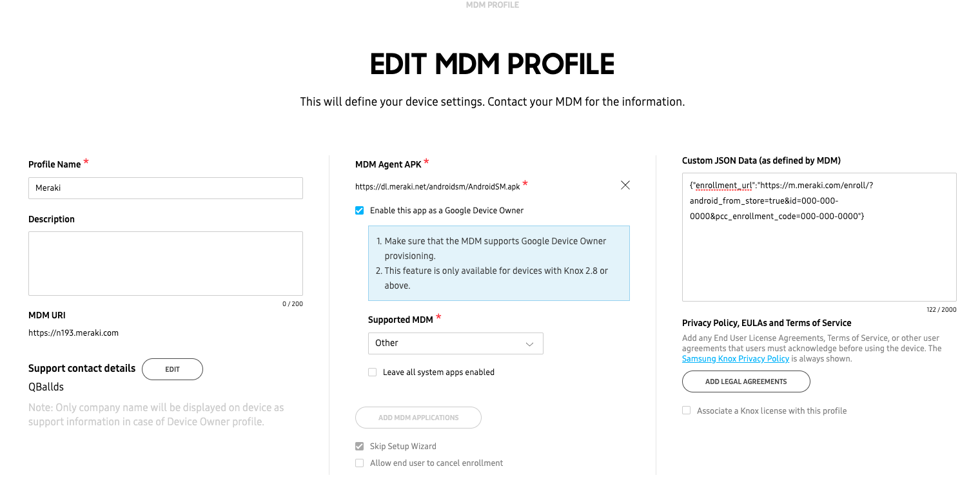Click the QBallds company name text
The image size is (980, 482).
coord(46,387)
